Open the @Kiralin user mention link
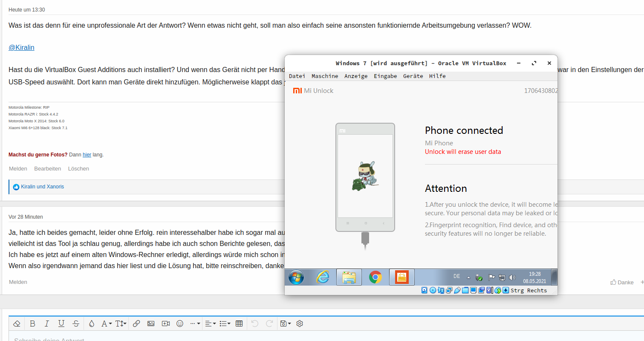644x341 pixels. point(21,47)
